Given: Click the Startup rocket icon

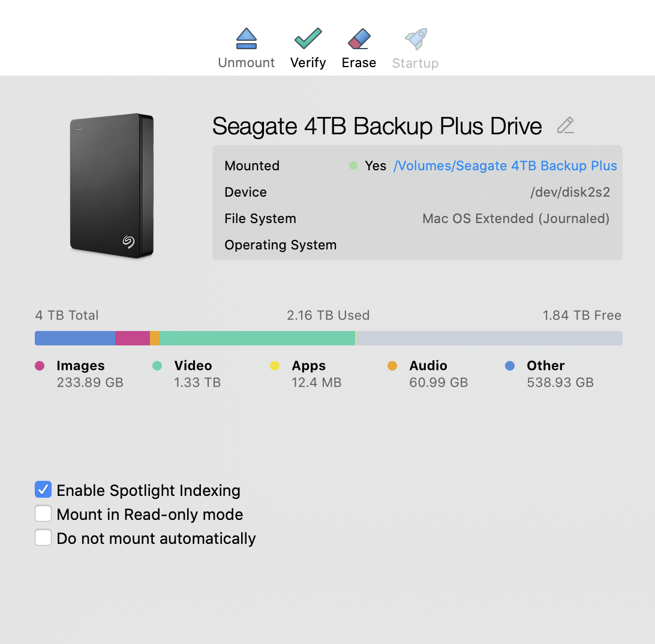Looking at the screenshot, I should coord(416,38).
